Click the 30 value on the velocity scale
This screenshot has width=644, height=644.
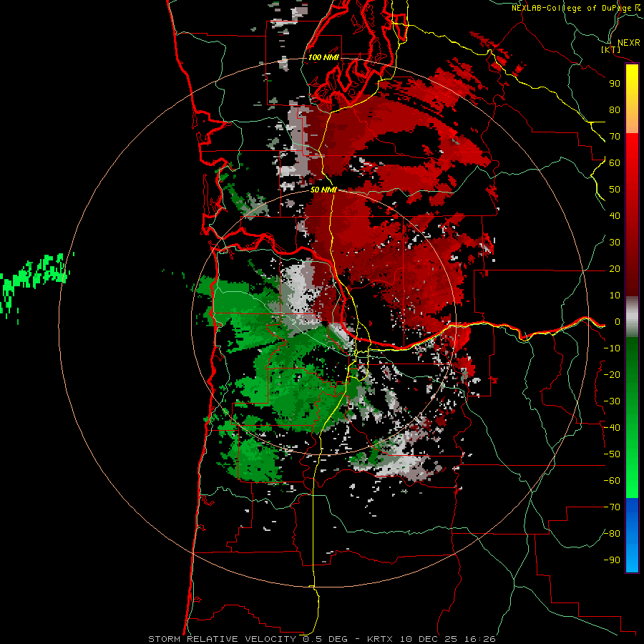[615, 243]
